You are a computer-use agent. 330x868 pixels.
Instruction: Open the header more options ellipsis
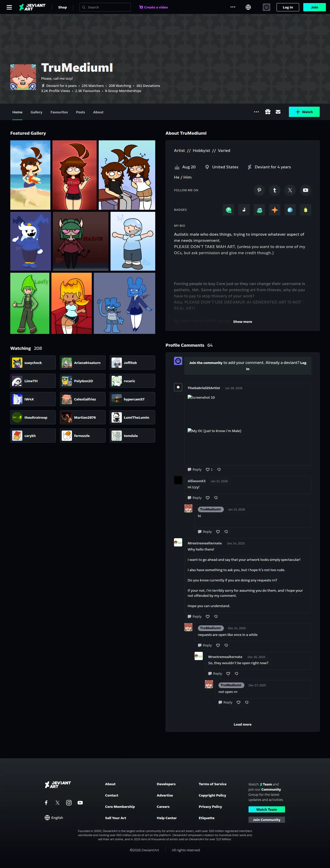(233, 7)
